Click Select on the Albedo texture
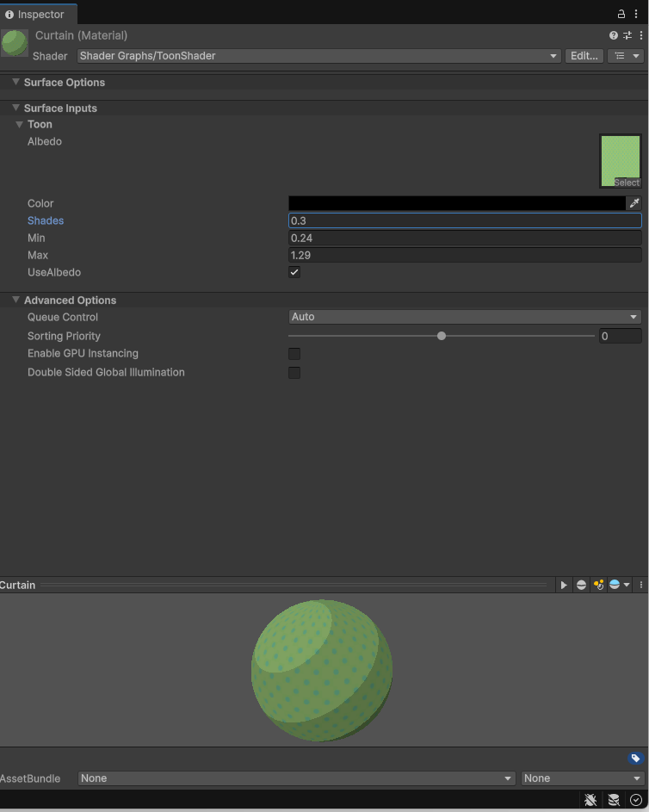Viewport: 649px width, 812px height. [627, 183]
